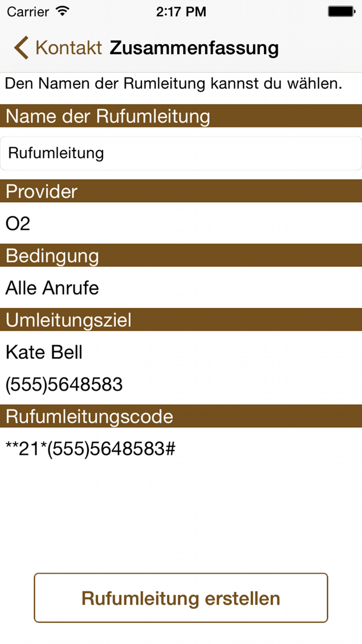Click the Rufumleitung erstellen button
This screenshot has width=362, height=644.
pyautogui.click(x=181, y=598)
